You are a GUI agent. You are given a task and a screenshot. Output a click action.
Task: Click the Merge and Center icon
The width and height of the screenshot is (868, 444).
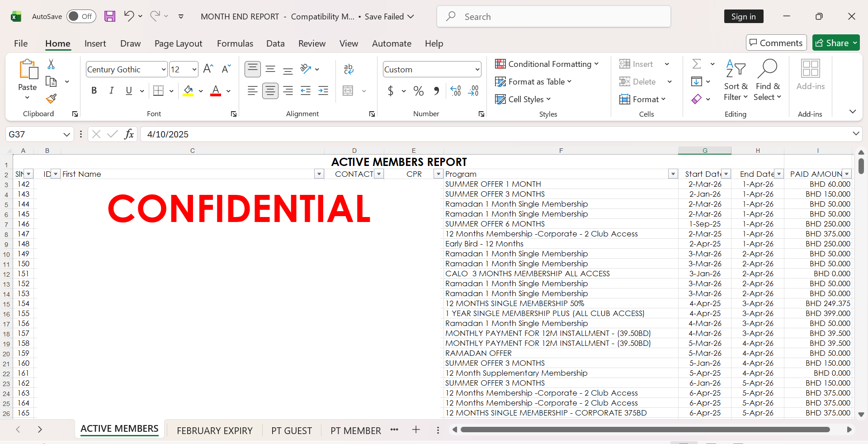(348, 91)
